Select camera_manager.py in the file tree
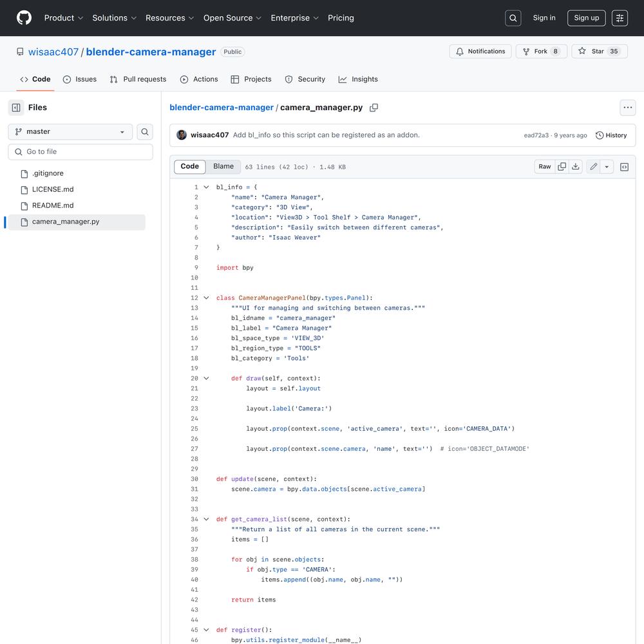The height and width of the screenshot is (644, 644). pos(77,222)
